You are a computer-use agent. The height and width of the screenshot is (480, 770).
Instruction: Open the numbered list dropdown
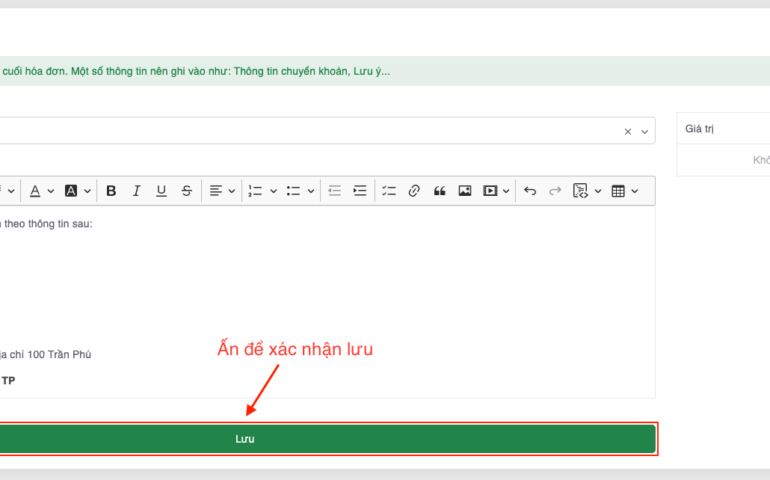[x=262, y=191]
